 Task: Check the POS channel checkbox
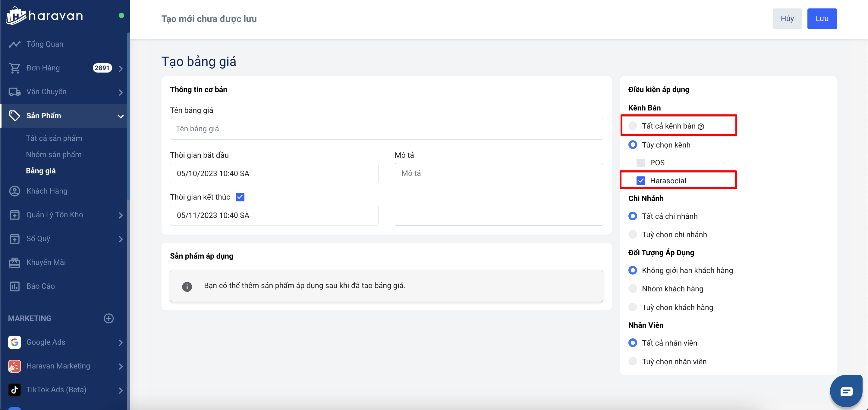(640, 163)
